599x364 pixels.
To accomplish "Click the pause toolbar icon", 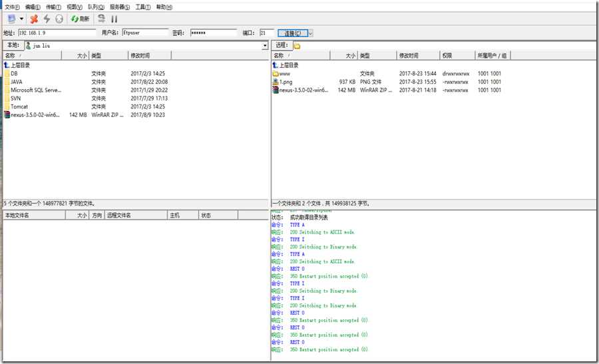I will [114, 19].
